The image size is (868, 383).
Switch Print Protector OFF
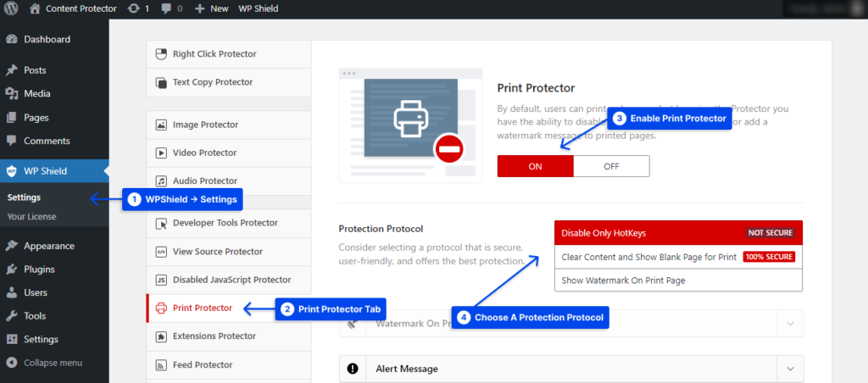pyautogui.click(x=611, y=166)
